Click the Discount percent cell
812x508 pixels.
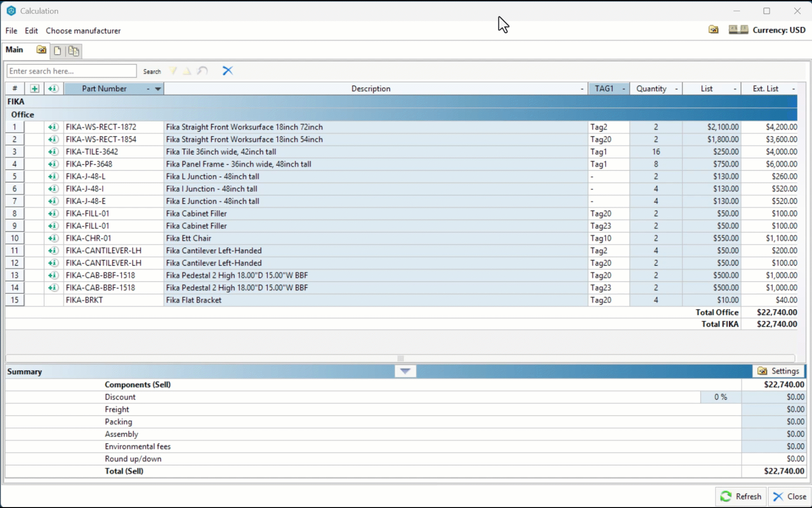tap(720, 397)
